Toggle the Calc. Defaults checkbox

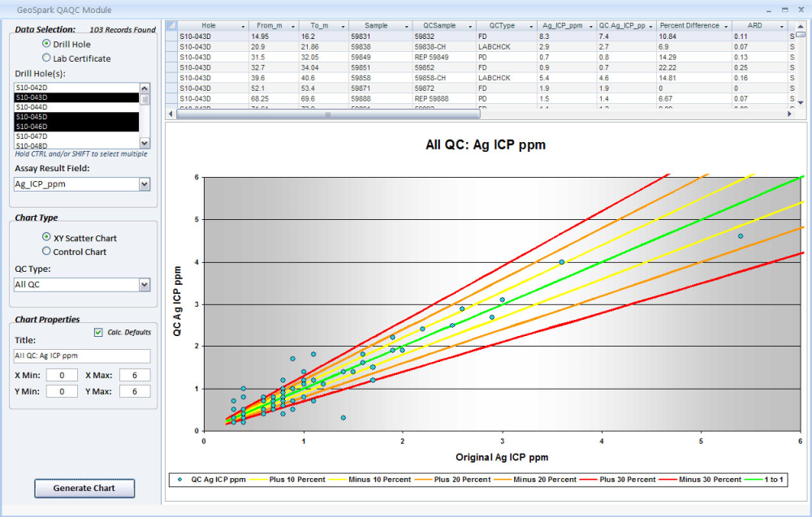[x=98, y=332]
